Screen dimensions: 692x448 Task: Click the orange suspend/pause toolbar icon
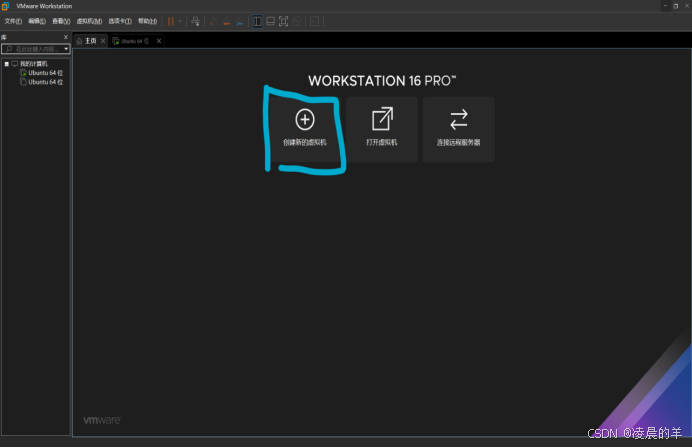(x=171, y=21)
